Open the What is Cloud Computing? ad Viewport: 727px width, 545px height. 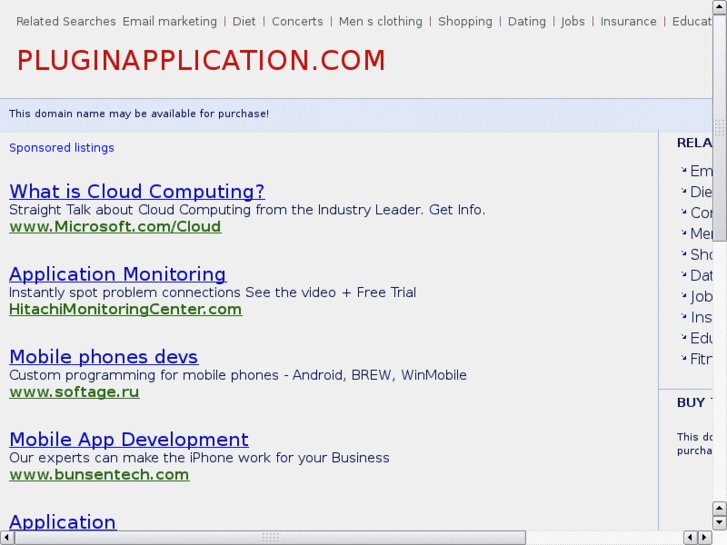point(137,191)
